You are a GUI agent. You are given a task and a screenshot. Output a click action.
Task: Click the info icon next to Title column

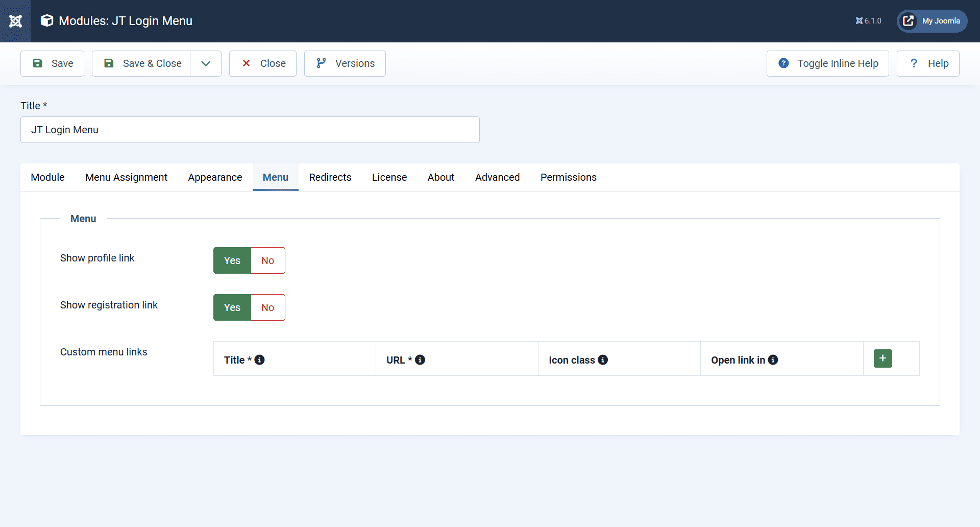tap(261, 360)
